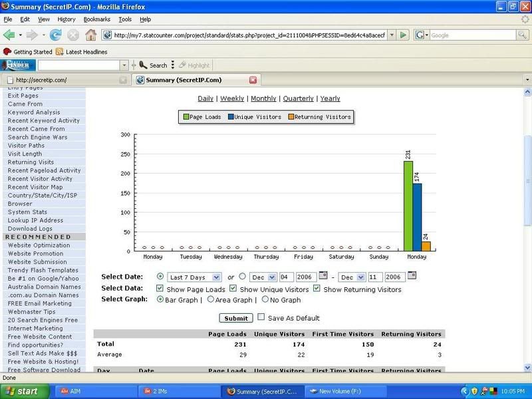Click the Stop loading icon
Viewport: 532px width, 399px height.
click(72, 35)
